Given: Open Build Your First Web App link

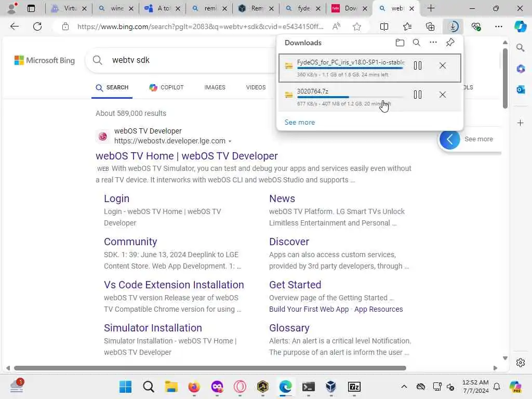Looking at the screenshot, I should pos(309,309).
